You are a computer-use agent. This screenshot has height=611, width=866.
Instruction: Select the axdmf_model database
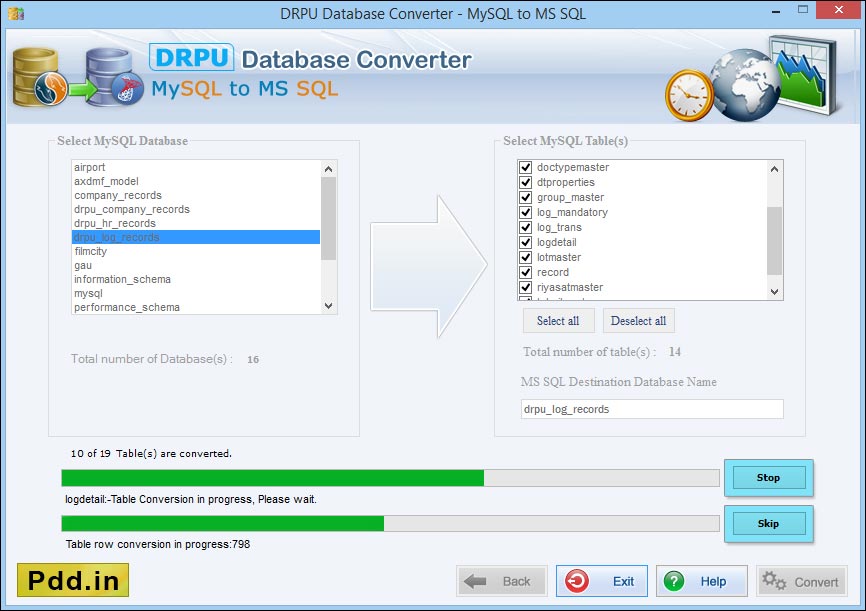(x=196, y=181)
